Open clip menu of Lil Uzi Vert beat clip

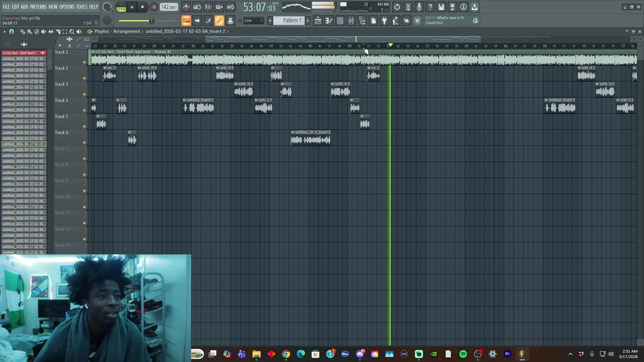(x=94, y=52)
